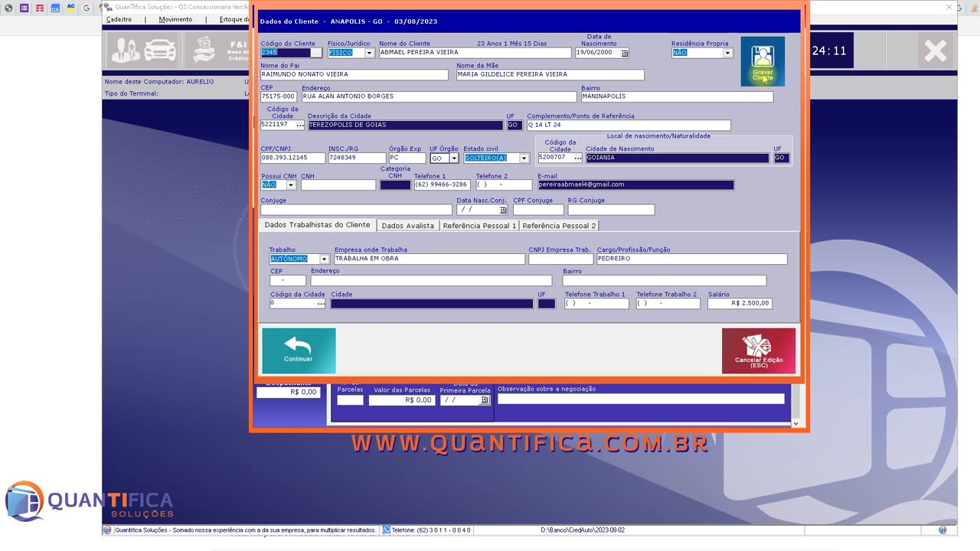Open lookup button next to Código do Cliente

pyautogui.click(x=317, y=53)
